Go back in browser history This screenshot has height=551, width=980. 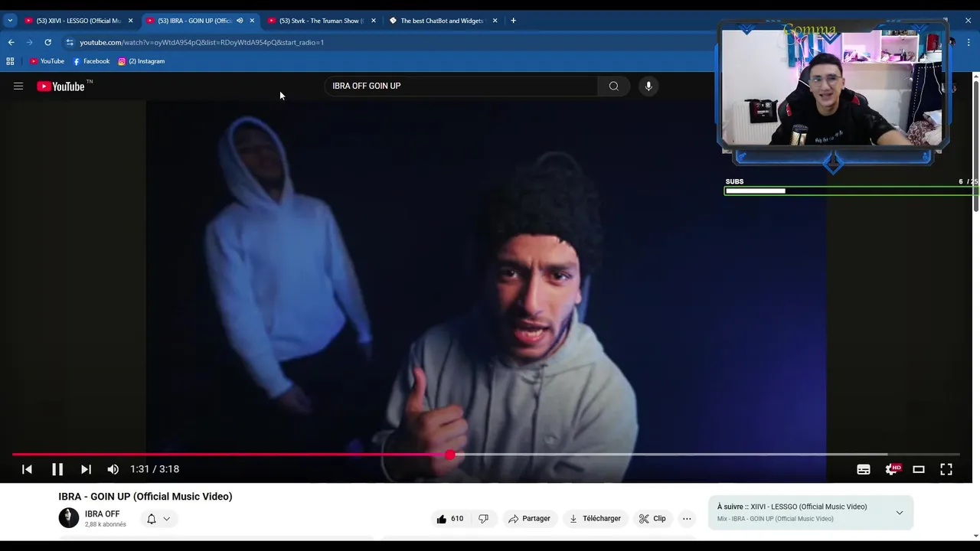(x=11, y=42)
